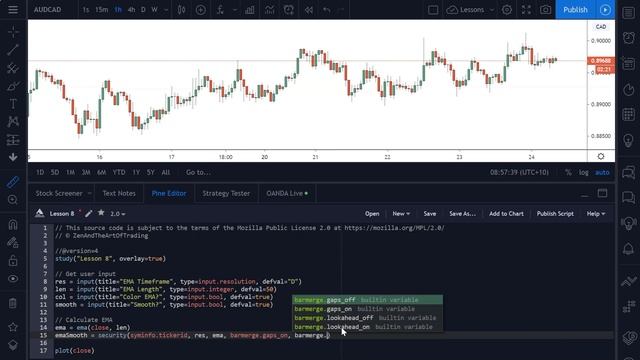The width and height of the screenshot is (640, 360).
Task: Open the Help dropdown in Pine Editor
Action: [596, 213]
